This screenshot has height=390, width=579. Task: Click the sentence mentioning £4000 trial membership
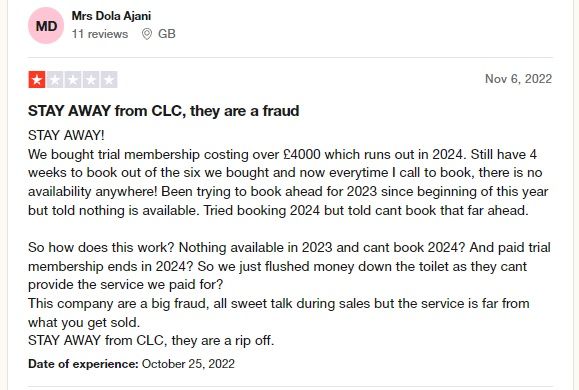click(x=247, y=154)
